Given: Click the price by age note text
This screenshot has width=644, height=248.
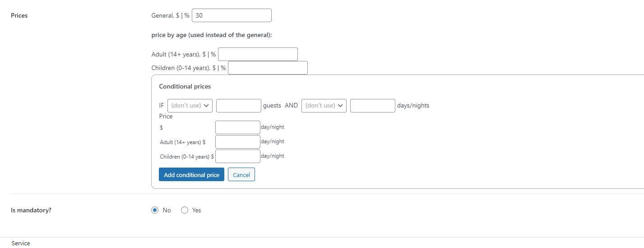Looking at the screenshot, I should (212, 35).
